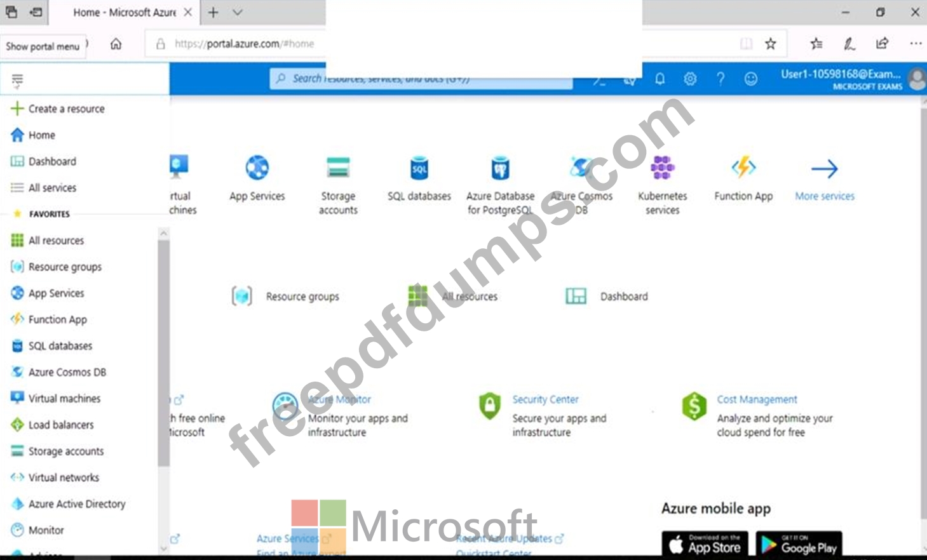
Task: Click the help question mark icon
Action: click(x=721, y=79)
